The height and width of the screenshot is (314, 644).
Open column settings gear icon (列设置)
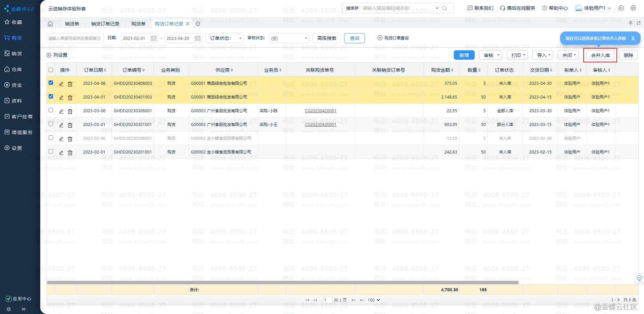pos(49,55)
